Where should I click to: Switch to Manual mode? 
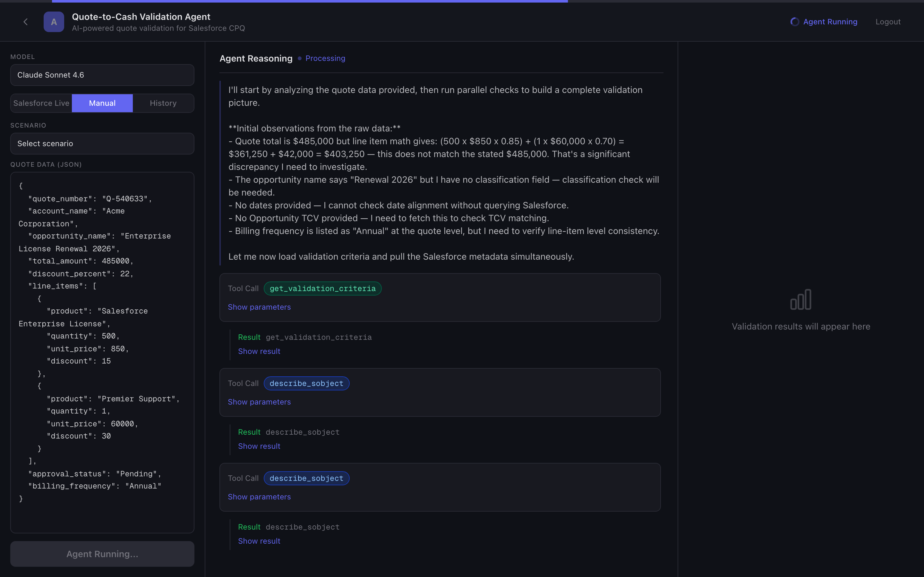(102, 103)
